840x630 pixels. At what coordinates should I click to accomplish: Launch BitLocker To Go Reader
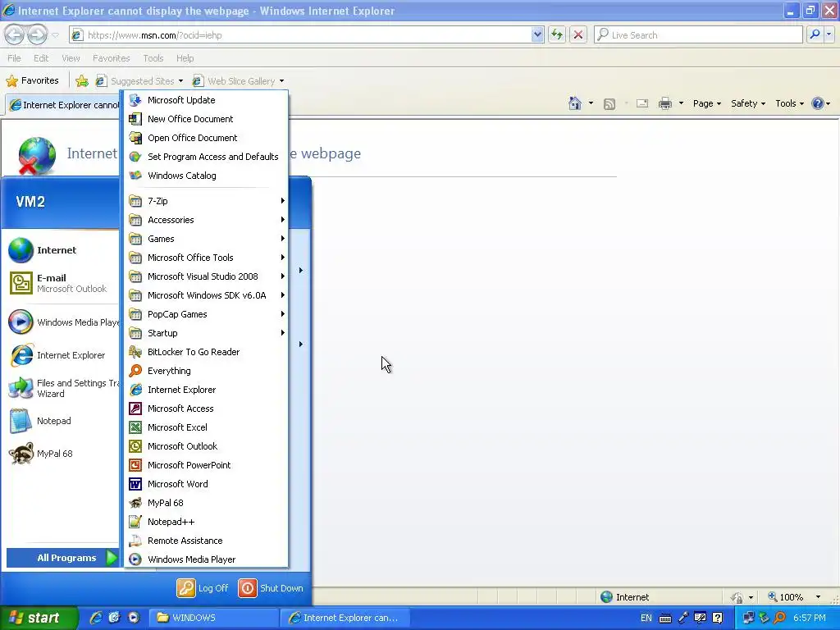tap(206, 352)
